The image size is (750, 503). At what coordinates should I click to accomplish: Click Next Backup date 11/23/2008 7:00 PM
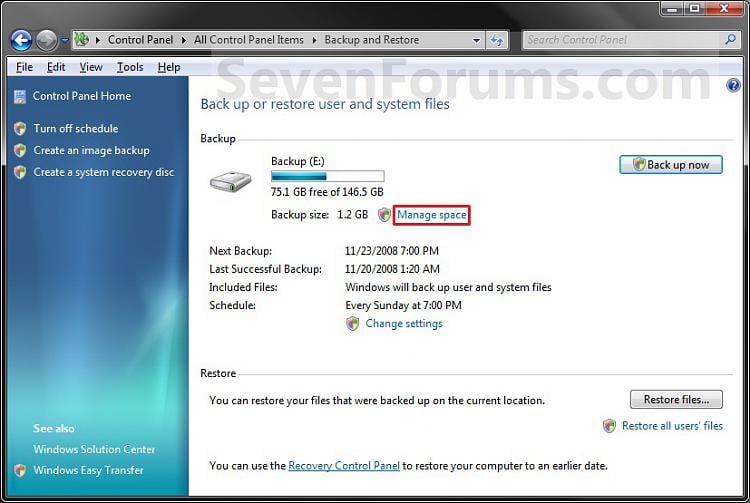392,251
